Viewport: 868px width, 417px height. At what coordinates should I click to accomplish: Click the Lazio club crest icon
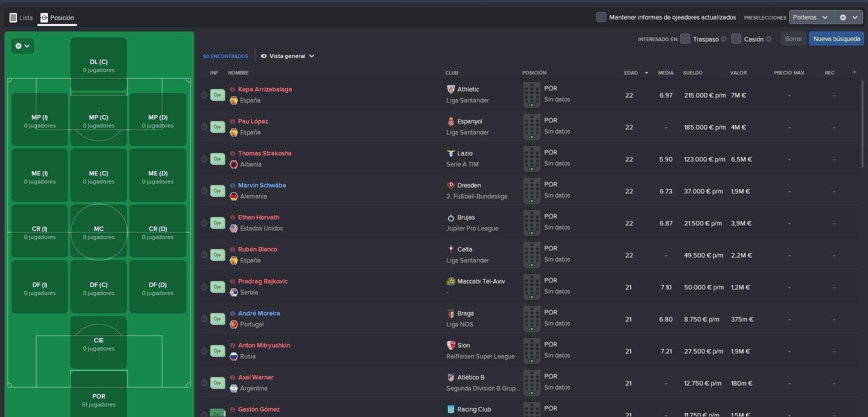tap(451, 153)
